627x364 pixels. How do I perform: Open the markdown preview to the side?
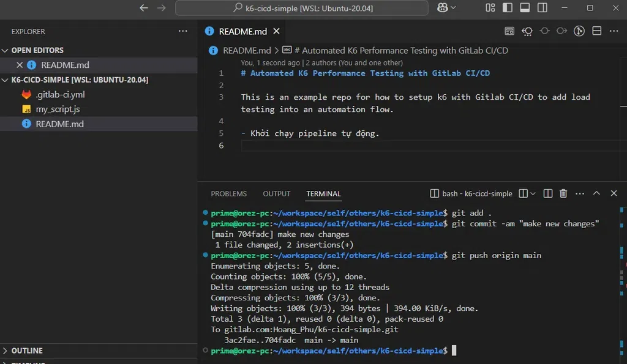(x=509, y=31)
